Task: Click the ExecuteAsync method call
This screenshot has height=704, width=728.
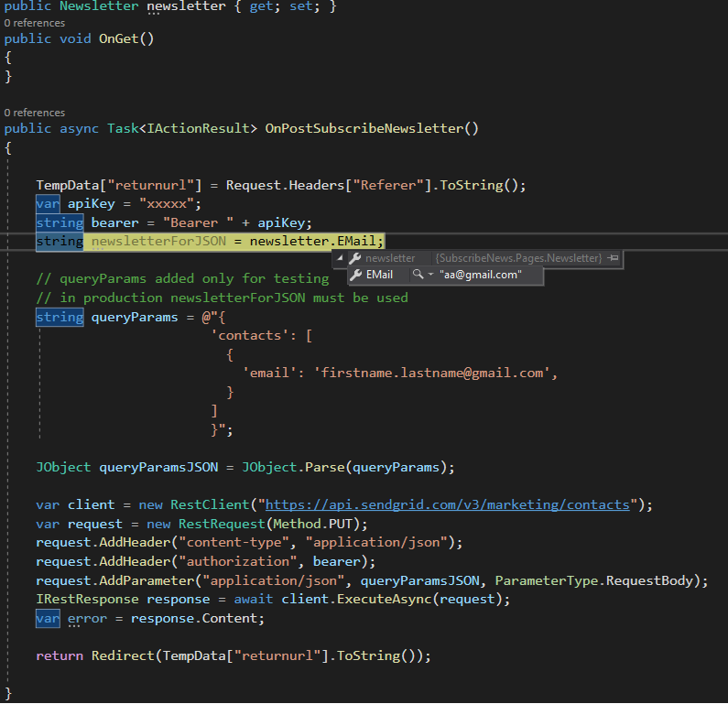Action: coord(384,599)
